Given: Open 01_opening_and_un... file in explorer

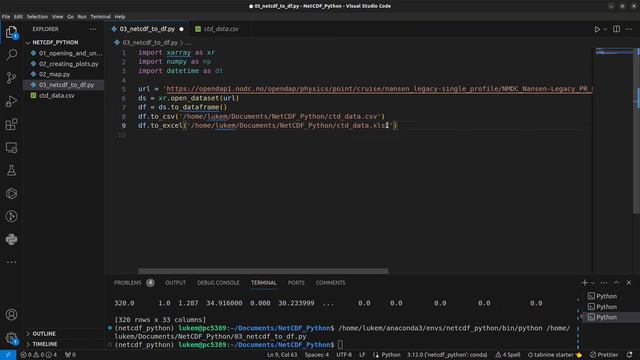Looking at the screenshot, I should pos(64,53).
